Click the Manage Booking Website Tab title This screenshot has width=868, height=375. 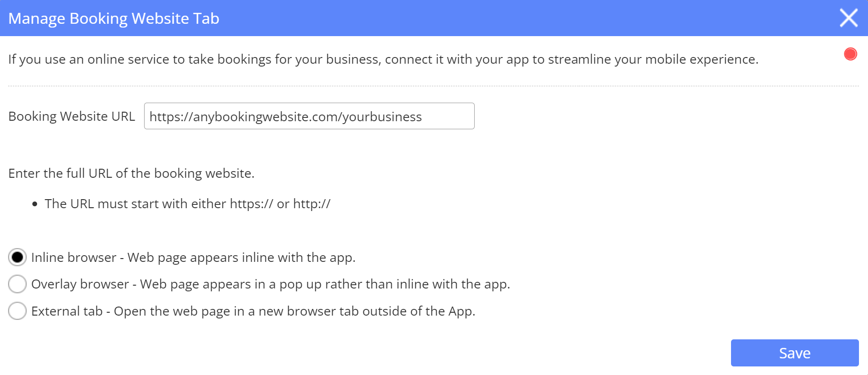click(114, 19)
